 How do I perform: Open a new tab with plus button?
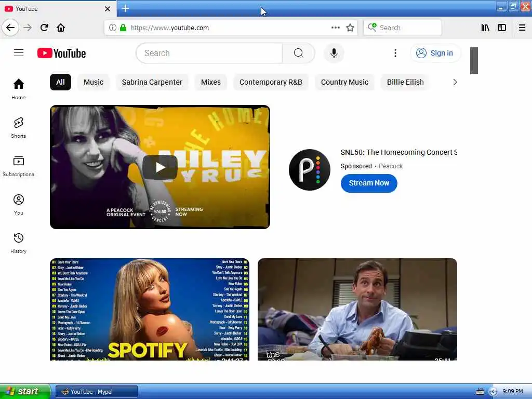click(125, 8)
